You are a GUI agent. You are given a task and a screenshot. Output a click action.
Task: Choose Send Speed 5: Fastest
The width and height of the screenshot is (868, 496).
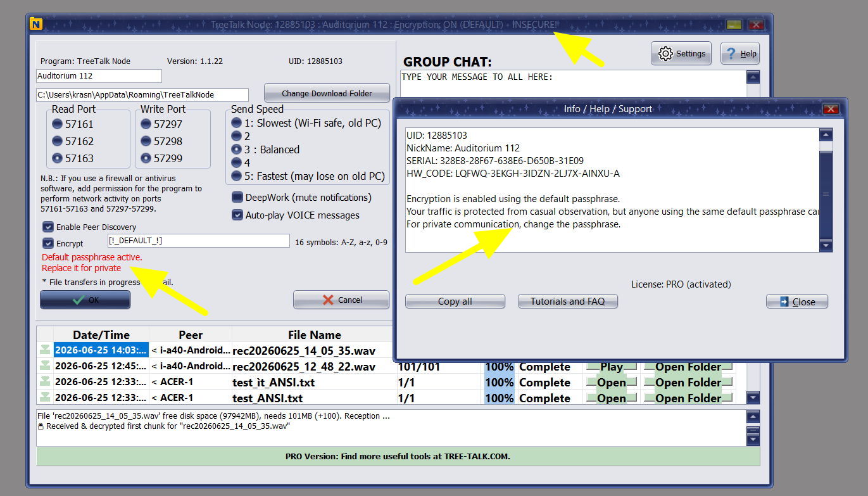[237, 176]
